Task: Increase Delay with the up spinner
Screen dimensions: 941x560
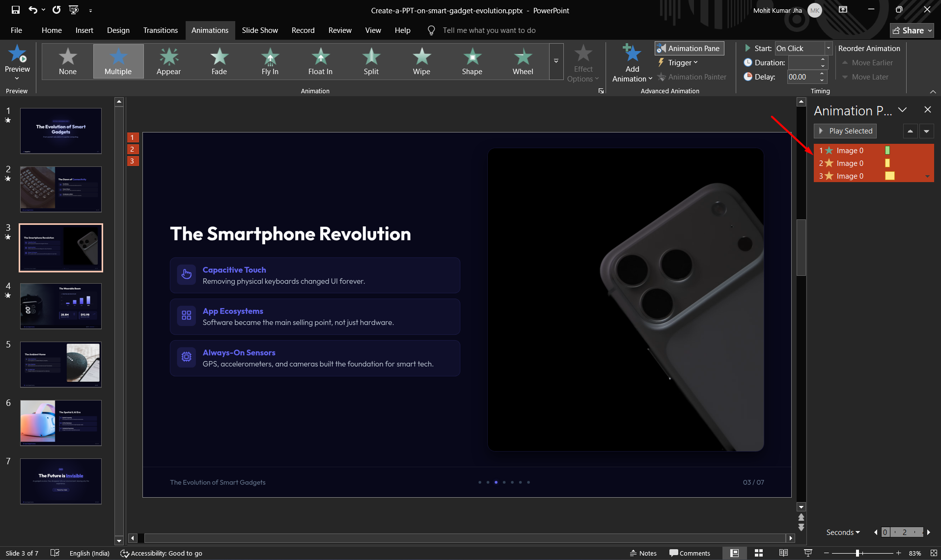Action: 822,74
